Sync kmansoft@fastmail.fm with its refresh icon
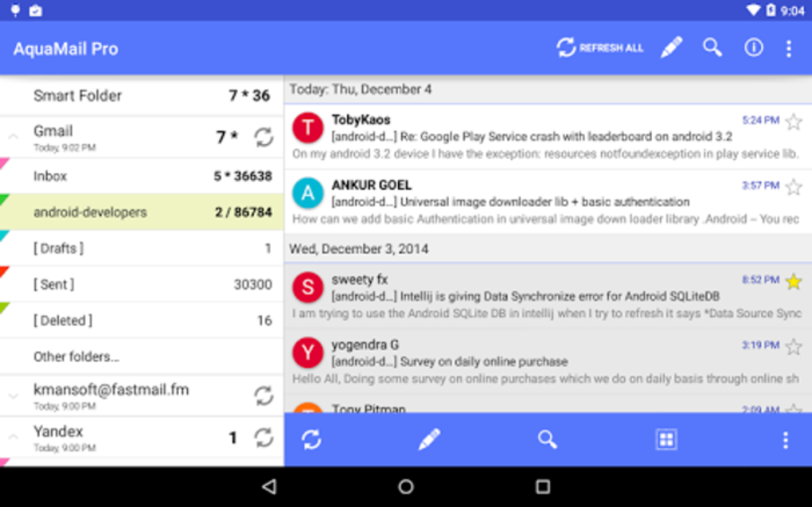 pos(264,395)
